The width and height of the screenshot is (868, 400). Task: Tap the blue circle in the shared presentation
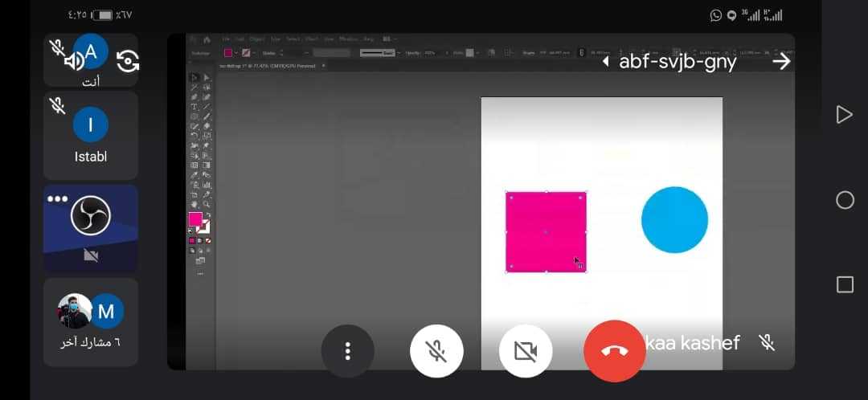tap(674, 219)
